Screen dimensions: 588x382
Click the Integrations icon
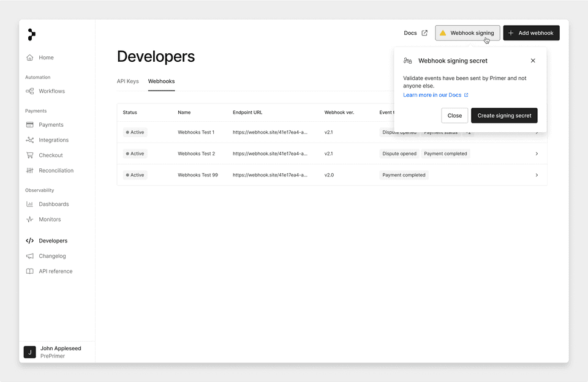pyautogui.click(x=29, y=140)
